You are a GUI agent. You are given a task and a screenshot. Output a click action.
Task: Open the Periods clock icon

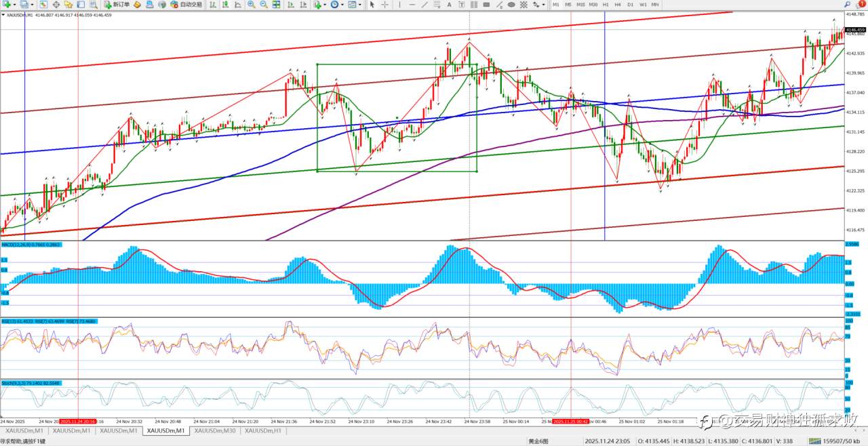pos(334,4)
